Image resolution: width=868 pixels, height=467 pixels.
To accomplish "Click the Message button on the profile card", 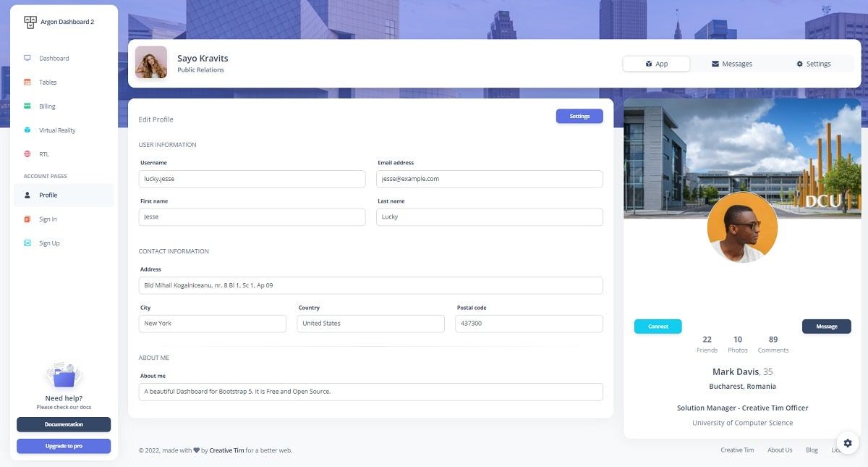I will click(826, 326).
